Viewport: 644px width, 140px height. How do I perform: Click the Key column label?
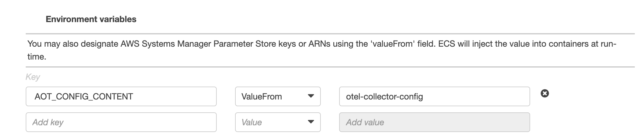32,77
